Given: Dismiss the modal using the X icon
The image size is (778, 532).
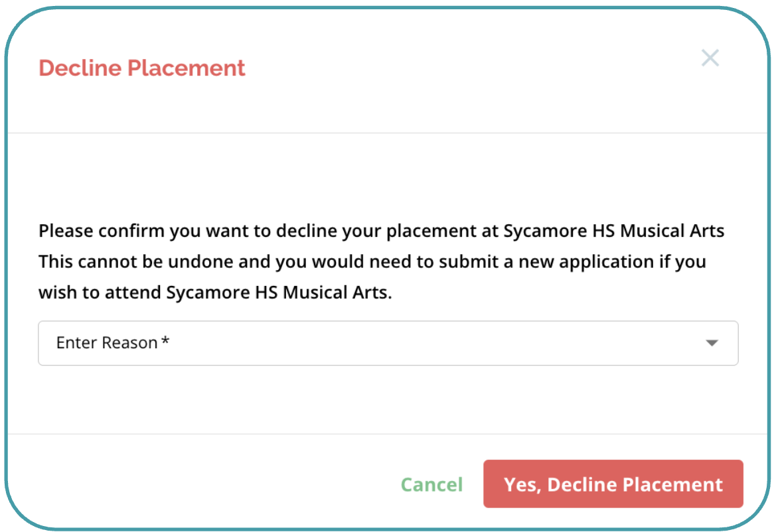Looking at the screenshot, I should pyautogui.click(x=710, y=58).
